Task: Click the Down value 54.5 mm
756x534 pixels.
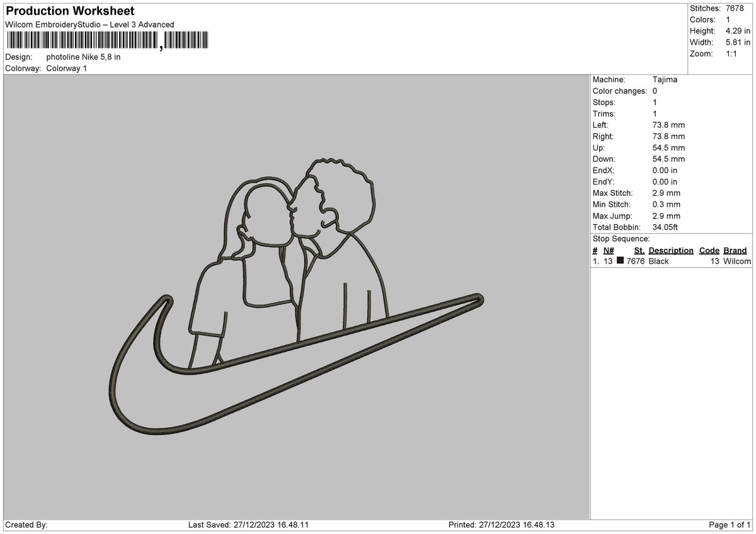Action: click(x=669, y=159)
